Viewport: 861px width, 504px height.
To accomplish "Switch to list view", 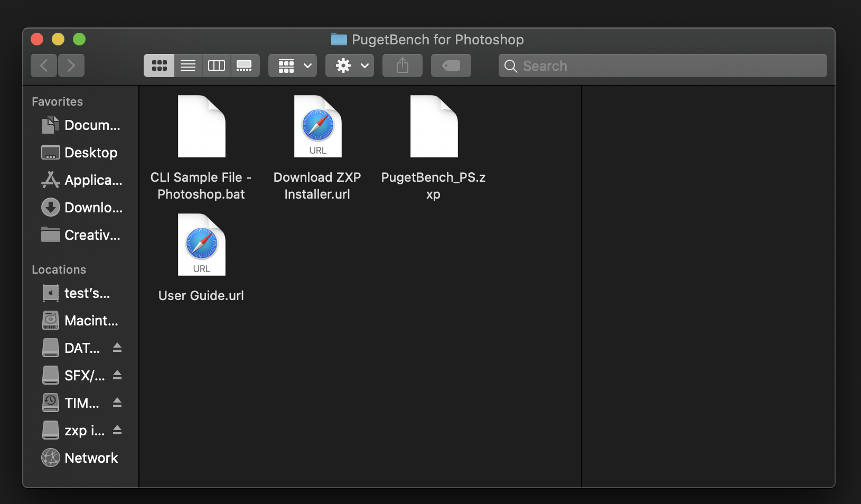I will pyautogui.click(x=188, y=66).
